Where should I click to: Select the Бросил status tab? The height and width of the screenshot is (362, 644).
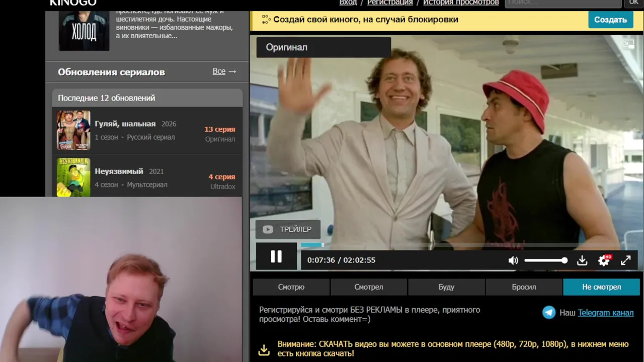coord(524,287)
